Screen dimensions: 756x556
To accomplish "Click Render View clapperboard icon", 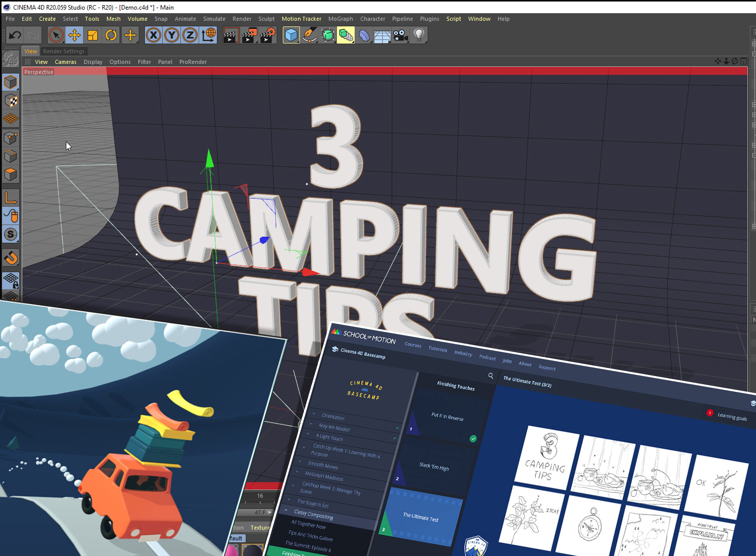I will (x=231, y=35).
